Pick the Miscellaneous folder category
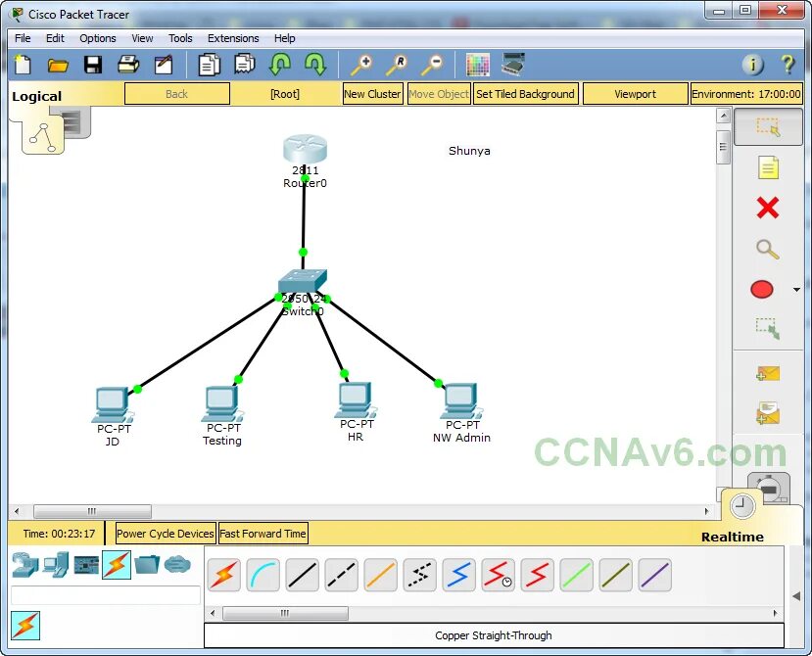Viewport: 812px width, 656px height. click(147, 565)
